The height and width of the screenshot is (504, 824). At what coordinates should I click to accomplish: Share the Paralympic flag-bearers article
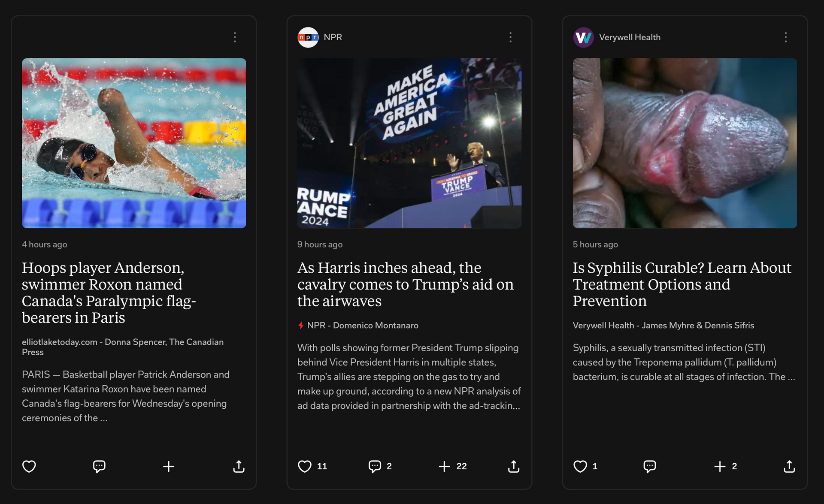click(x=239, y=466)
